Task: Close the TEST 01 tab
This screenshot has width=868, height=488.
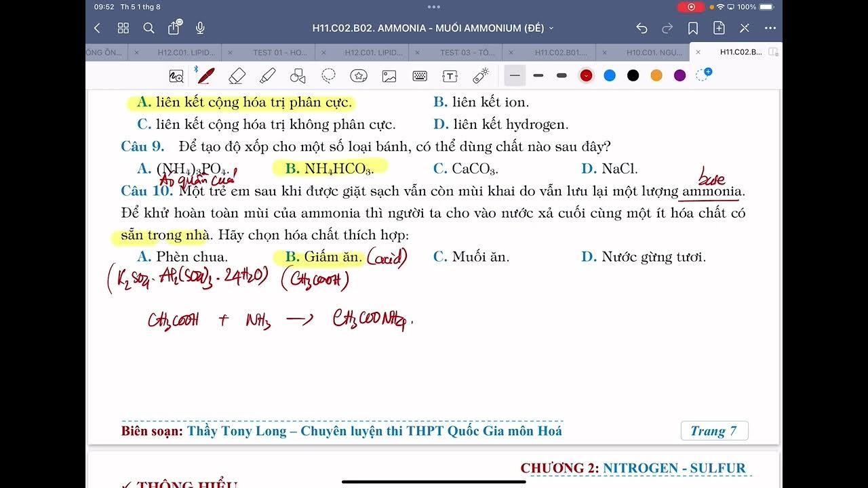Action: [230, 52]
